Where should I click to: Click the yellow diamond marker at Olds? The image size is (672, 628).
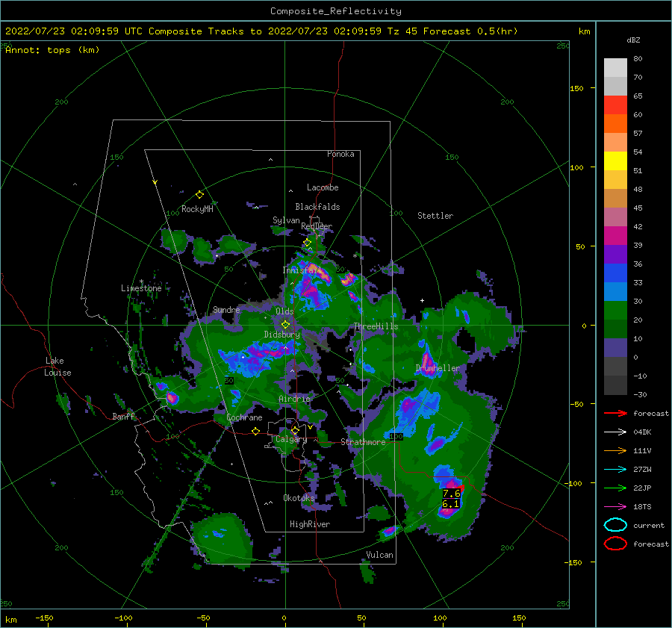(x=285, y=325)
